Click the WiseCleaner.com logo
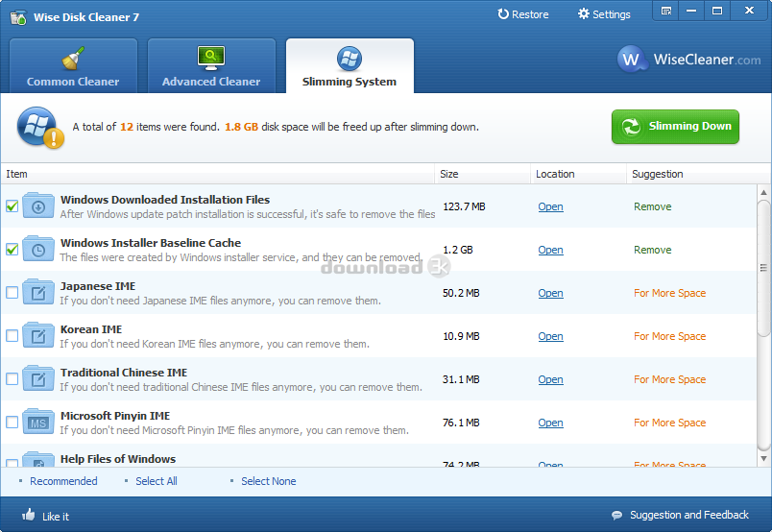Viewport: 772px width, 532px height. coord(688,60)
